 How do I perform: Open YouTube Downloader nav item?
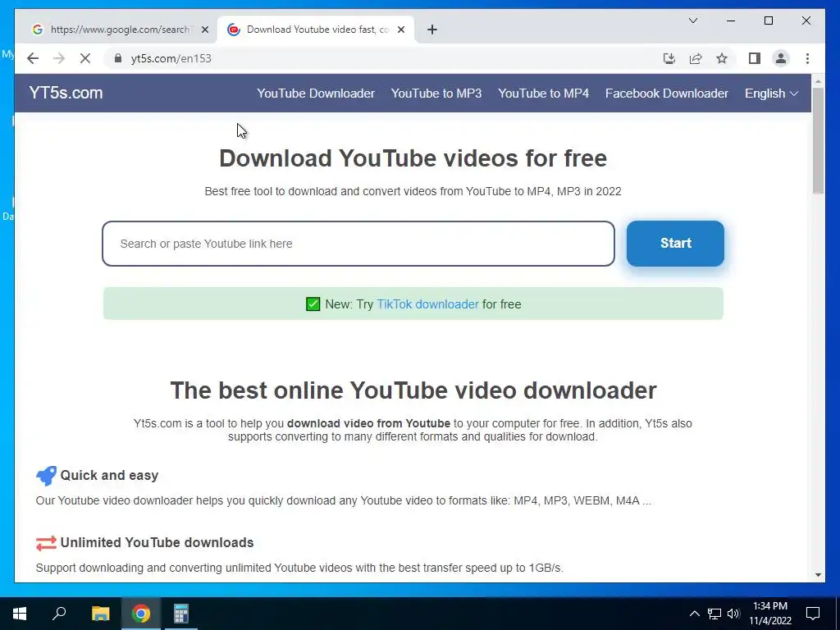pos(316,94)
